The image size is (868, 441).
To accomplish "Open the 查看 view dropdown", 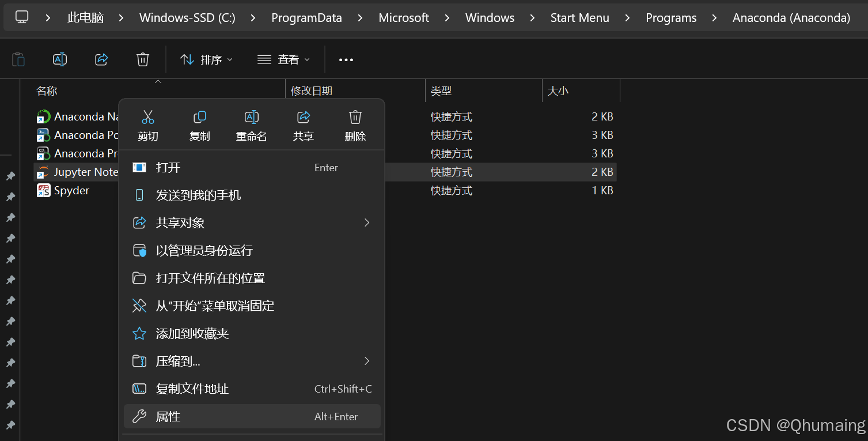I will point(283,59).
